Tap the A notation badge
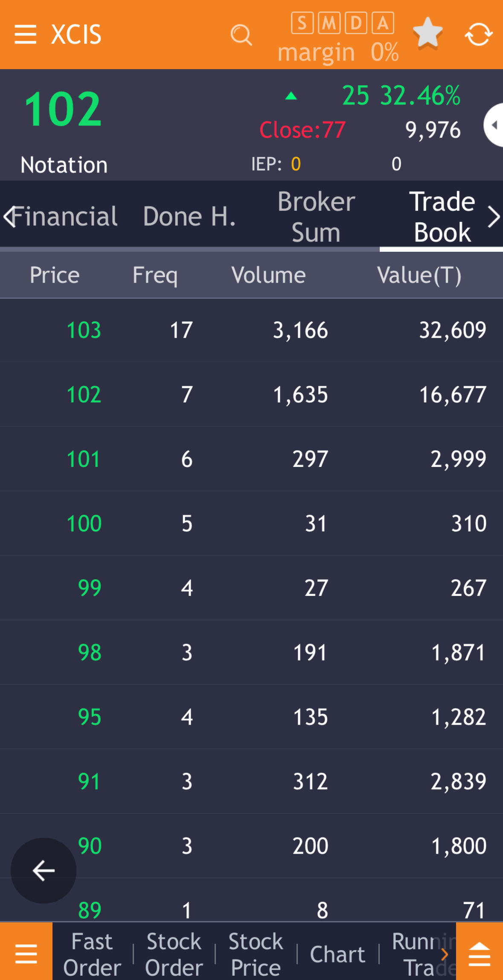The image size is (503, 980). click(x=383, y=23)
